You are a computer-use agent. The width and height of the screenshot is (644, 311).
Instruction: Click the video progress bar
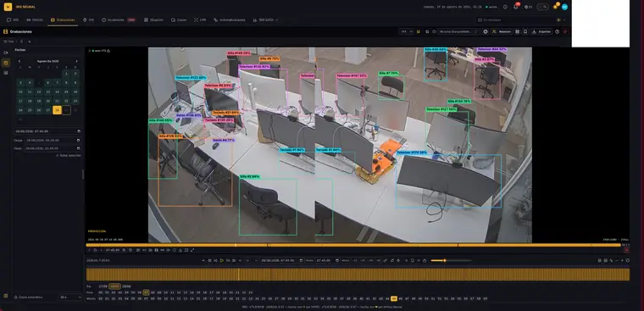tap(353, 245)
